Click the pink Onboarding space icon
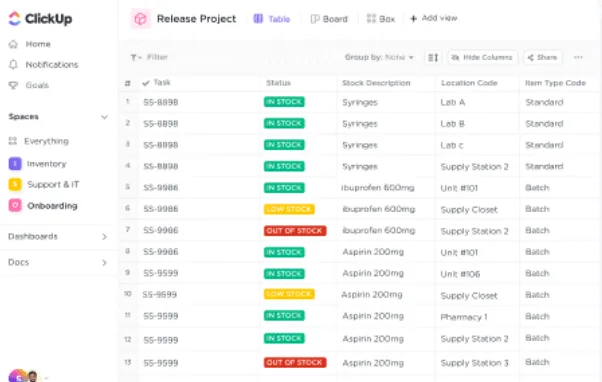The height and width of the screenshot is (382, 602). [x=15, y=205]
